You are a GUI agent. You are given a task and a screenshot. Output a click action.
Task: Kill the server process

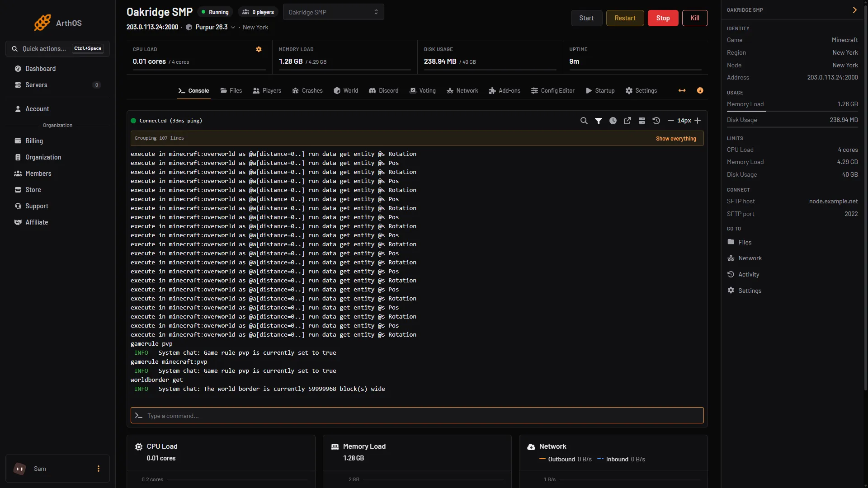695,18
